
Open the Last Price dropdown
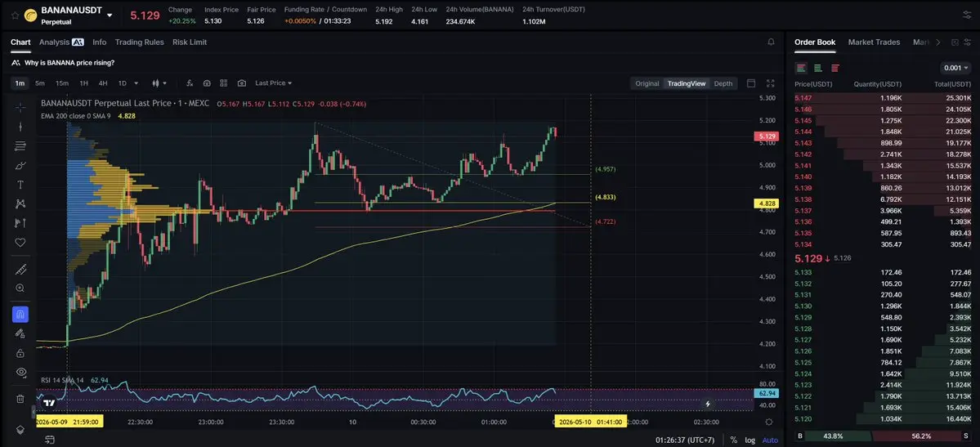tap(273, 83)
